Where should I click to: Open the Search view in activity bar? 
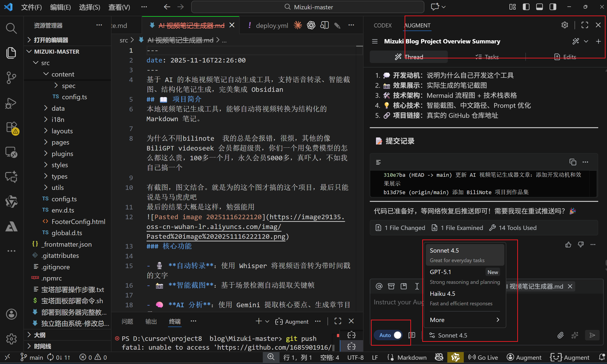coord(11,28)
